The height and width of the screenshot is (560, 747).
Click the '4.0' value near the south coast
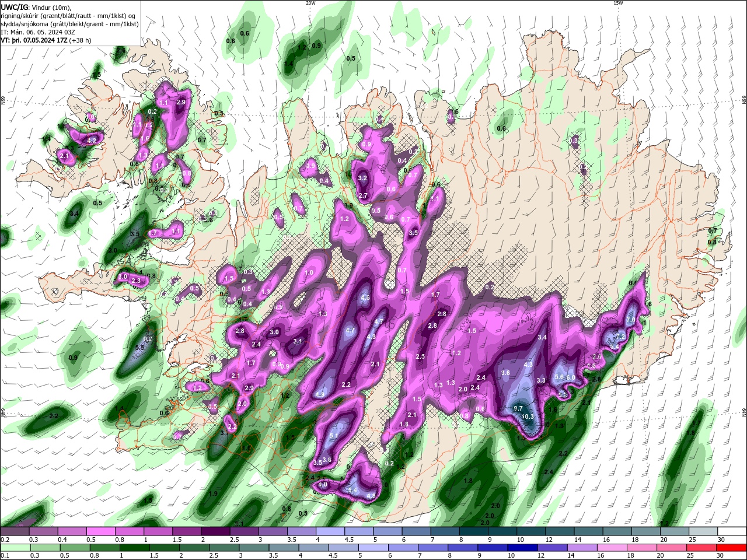coord(322,484)
